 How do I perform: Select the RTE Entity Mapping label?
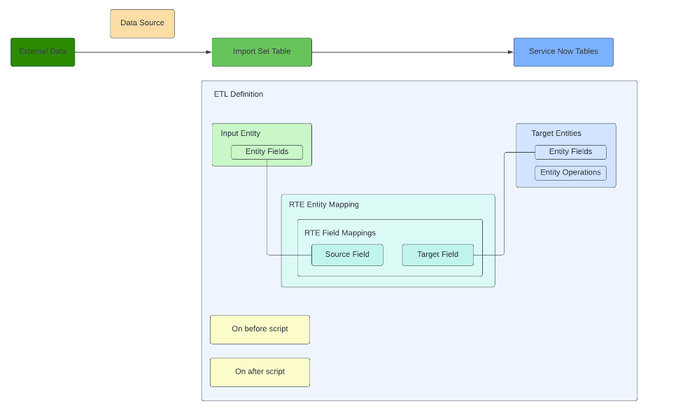point(324,204)
